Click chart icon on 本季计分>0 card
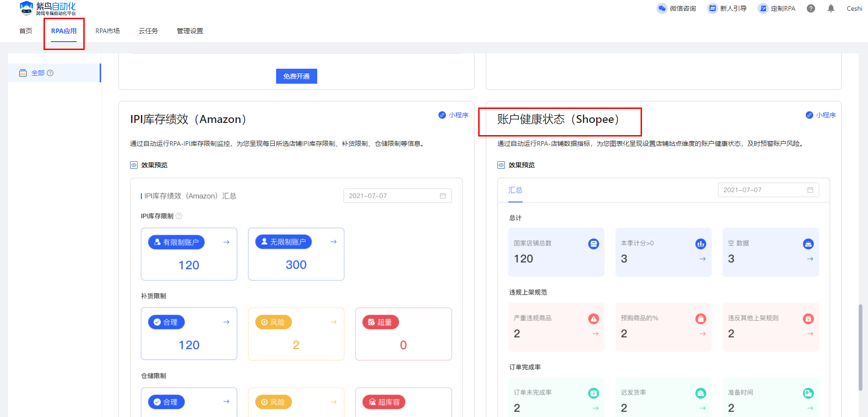This screenshot has height=417, width=868. point(700,244)
